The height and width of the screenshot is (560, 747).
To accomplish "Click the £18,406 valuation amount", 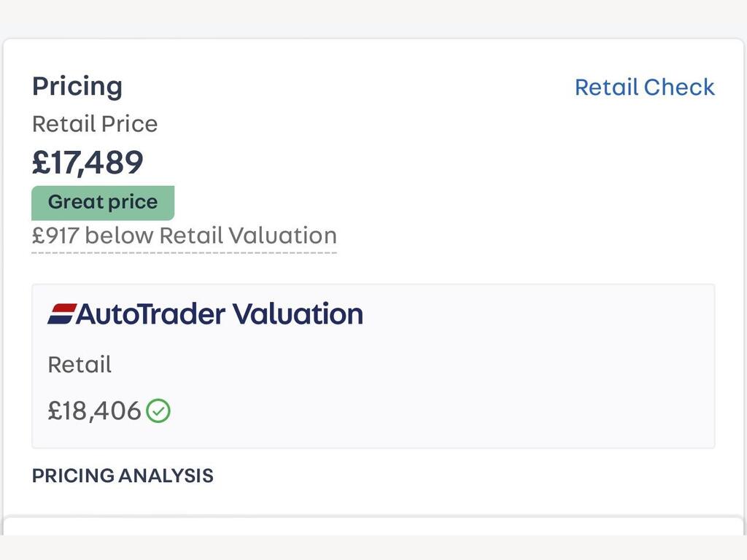I will pos(94,411).
